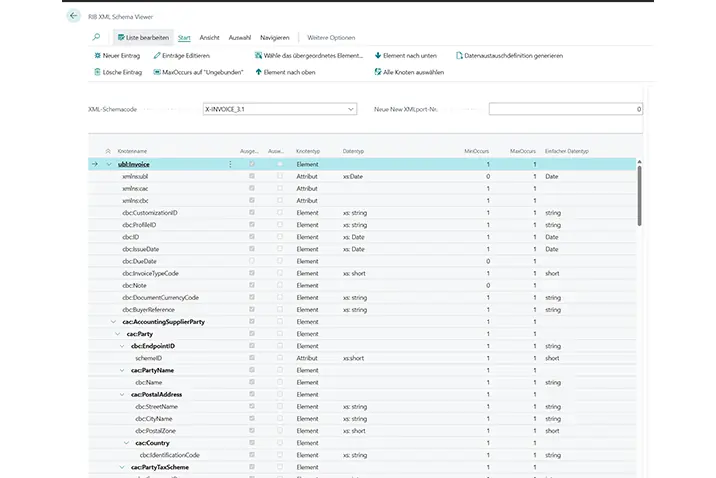Toggle Ausw checkbox for cbc:StreetName row
The image size is (716, 478).
click(x=279, y=406)
